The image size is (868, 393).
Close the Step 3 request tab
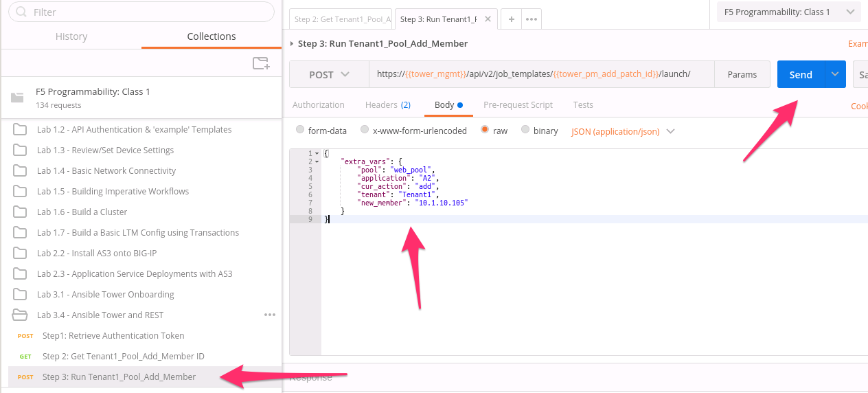click(488, 19)
